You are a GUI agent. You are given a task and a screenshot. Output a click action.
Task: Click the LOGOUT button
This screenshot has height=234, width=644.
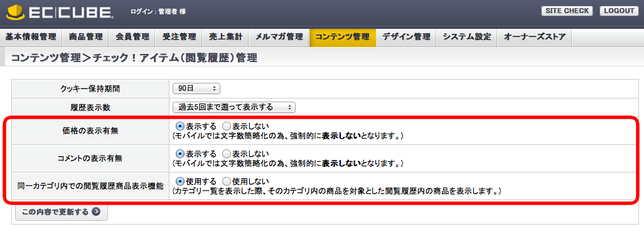tap(619, 11)
